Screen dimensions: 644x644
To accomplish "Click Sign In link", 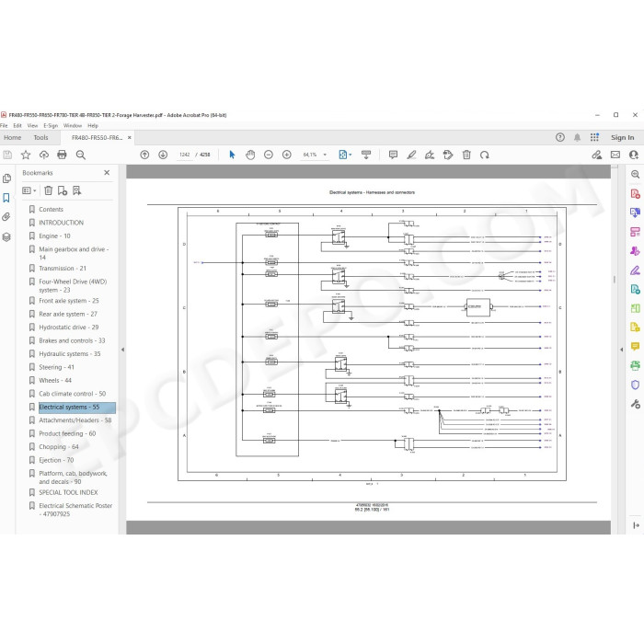I will (622, 138).
